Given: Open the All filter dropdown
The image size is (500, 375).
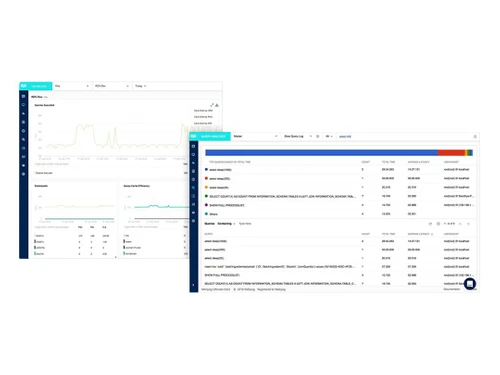Looking at the screenshot, I should point(329,136).
